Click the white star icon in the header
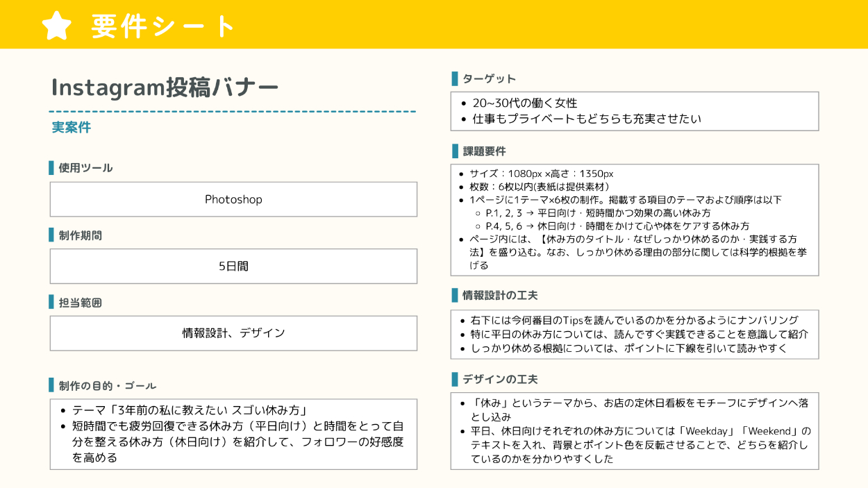This screenshot has height=488, width=868. tap(57, 26)
